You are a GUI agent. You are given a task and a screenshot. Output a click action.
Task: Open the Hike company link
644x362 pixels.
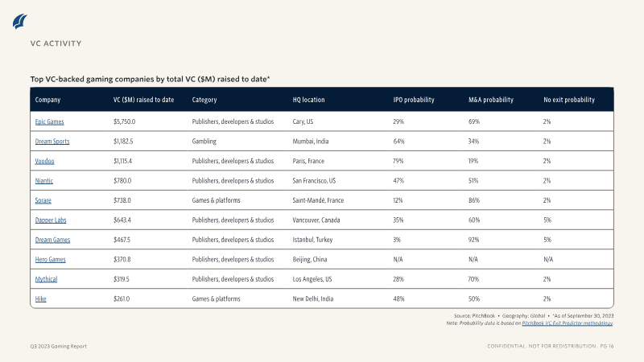41,298
